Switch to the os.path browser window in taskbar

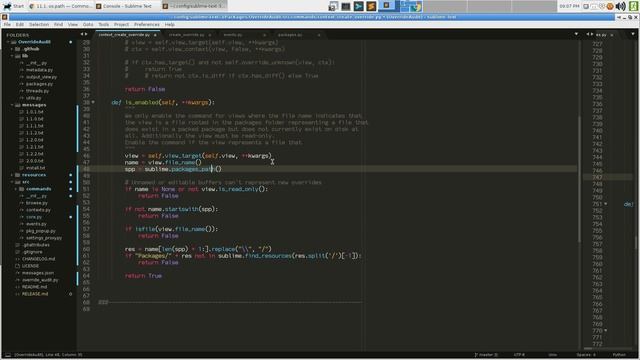[61, 6]
